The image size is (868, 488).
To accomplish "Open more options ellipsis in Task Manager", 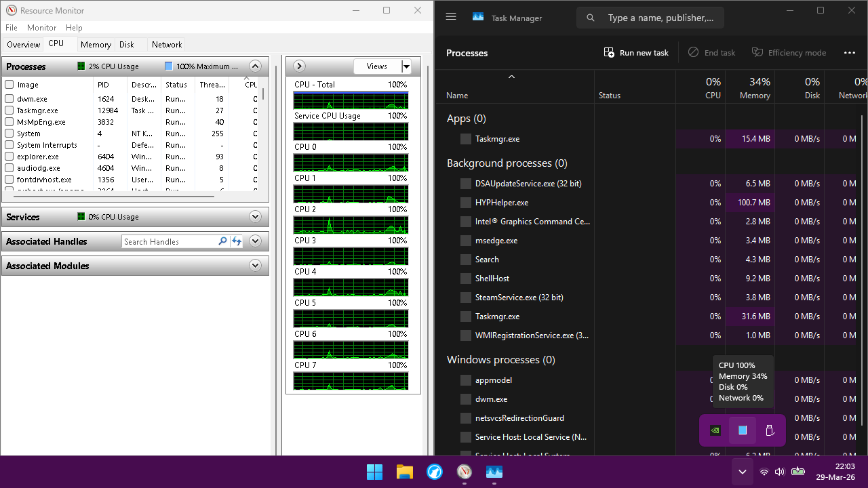I will pos(850,53).
